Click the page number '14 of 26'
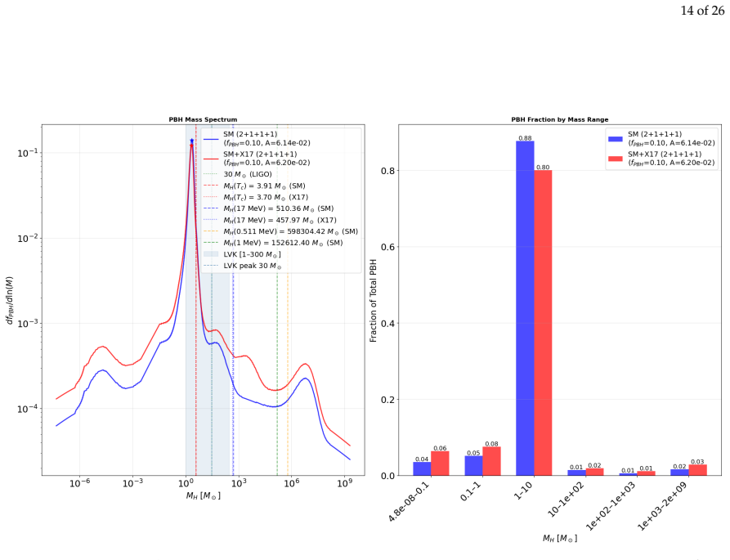This screenshot has height=560, width=730. (702, 11)
